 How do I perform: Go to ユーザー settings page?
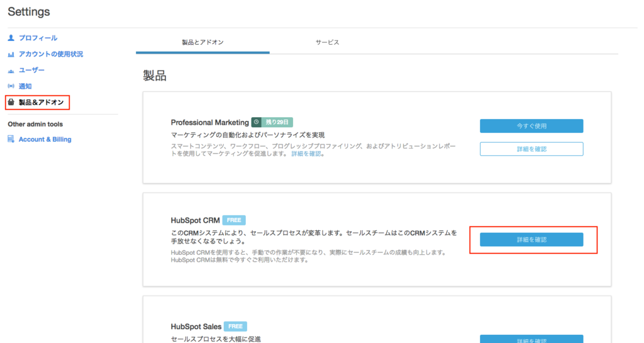31,70
